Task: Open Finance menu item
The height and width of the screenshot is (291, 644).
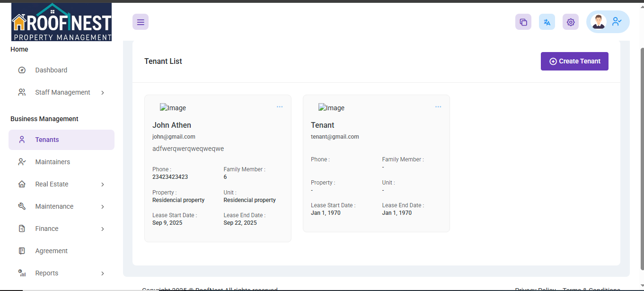Action: coord(62,229)
